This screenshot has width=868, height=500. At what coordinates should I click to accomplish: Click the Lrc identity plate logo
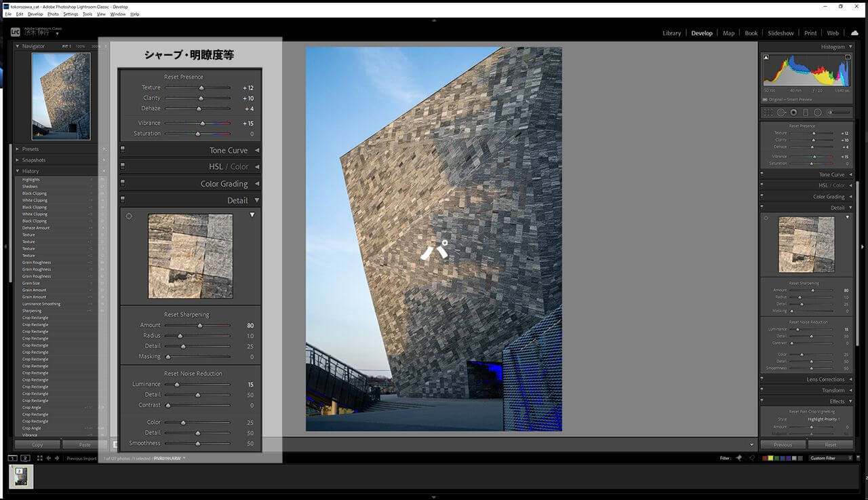(x=16, y=32)
